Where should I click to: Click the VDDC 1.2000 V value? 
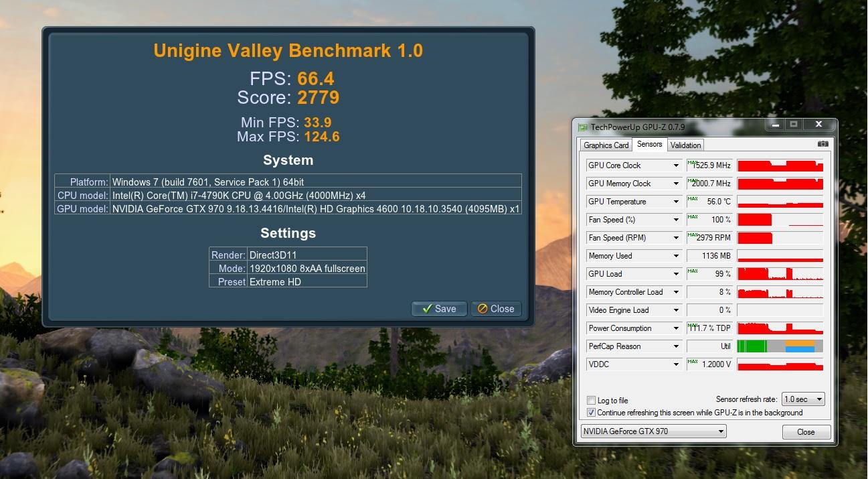point(710,364)
